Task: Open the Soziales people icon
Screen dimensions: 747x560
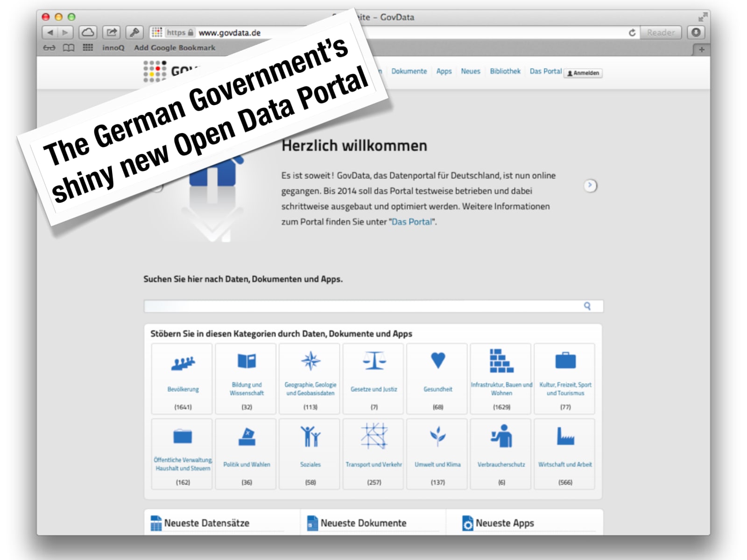Action: coord(310,437)
